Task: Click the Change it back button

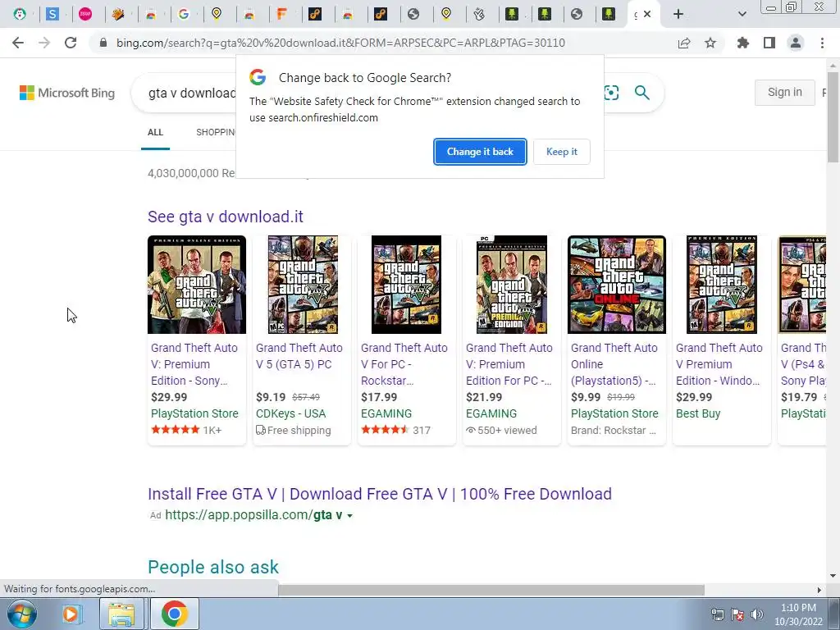Action: click(480, 152)
